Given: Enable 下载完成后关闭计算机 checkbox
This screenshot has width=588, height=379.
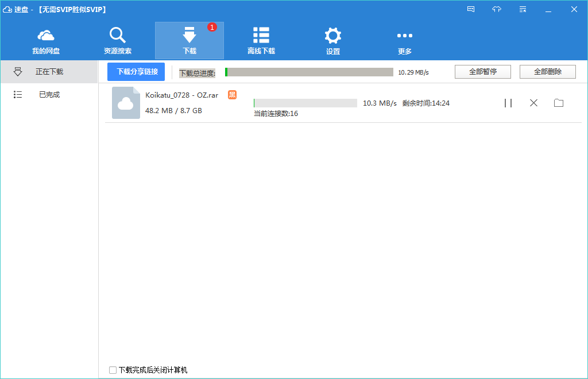Looking at the screenshot, I should point(113,370).
